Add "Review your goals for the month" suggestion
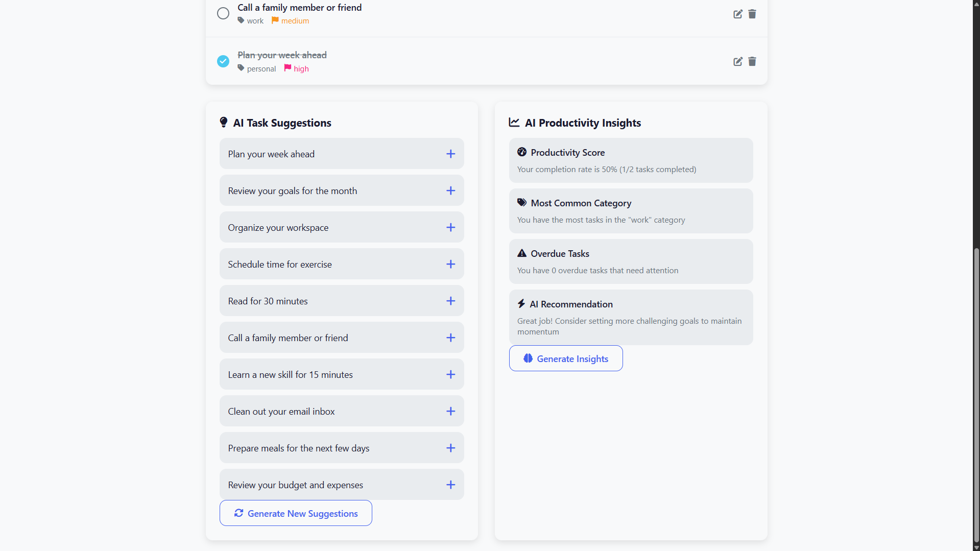This screenshot has height=551, width=980. pyautogui.click(x=450, y=190)
